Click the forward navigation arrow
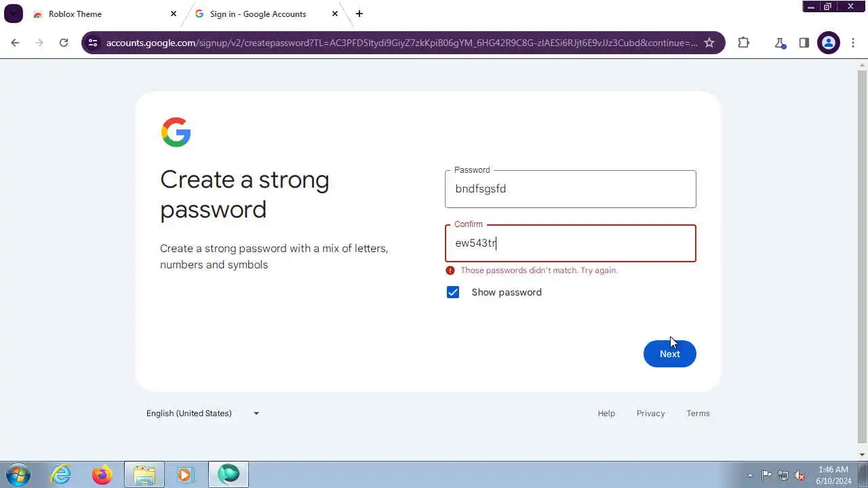This screenshot has height=488, width=868. 39,43
